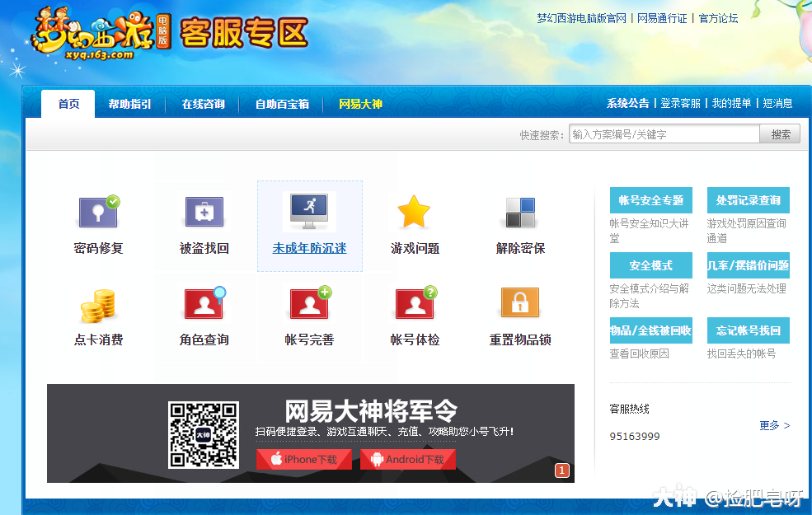Open the 点卡消费 gold coins icon

coord(98,306)
